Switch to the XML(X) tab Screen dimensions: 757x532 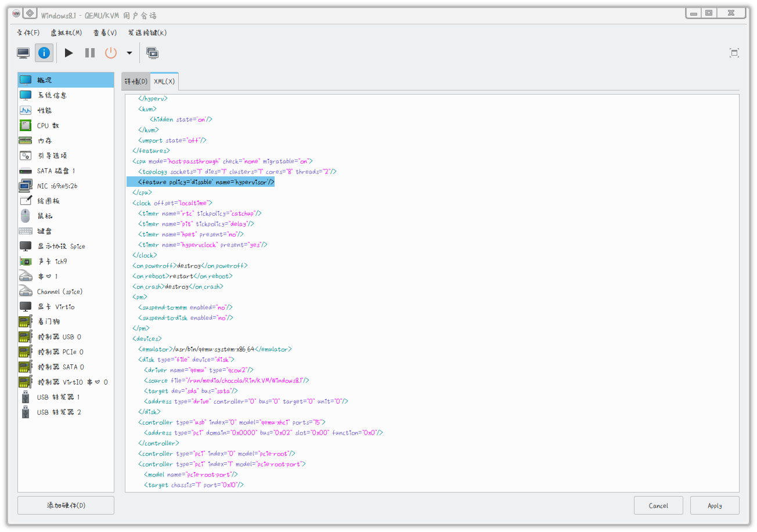click(x=164, y=82)
